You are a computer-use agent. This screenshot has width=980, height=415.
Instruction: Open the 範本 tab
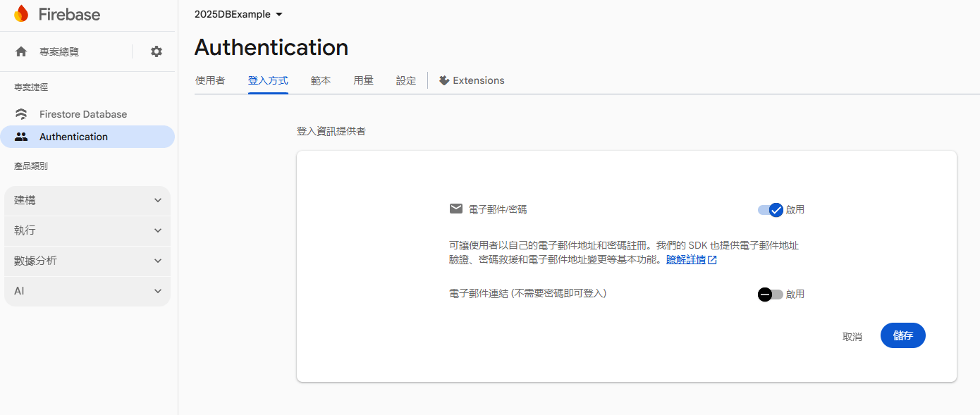(x=321, y=80)
